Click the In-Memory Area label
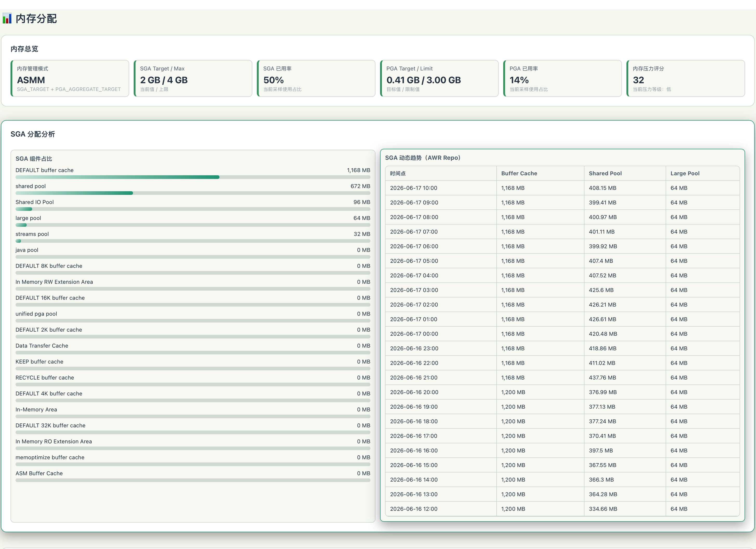This screenshot has width=756, height=549. [x=36, y=410]
